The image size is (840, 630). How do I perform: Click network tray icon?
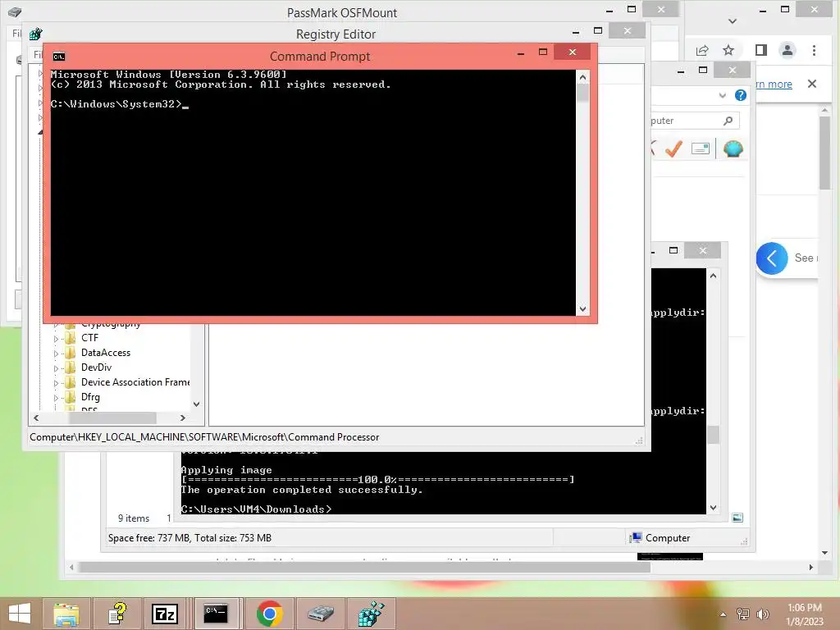point(743,614)
